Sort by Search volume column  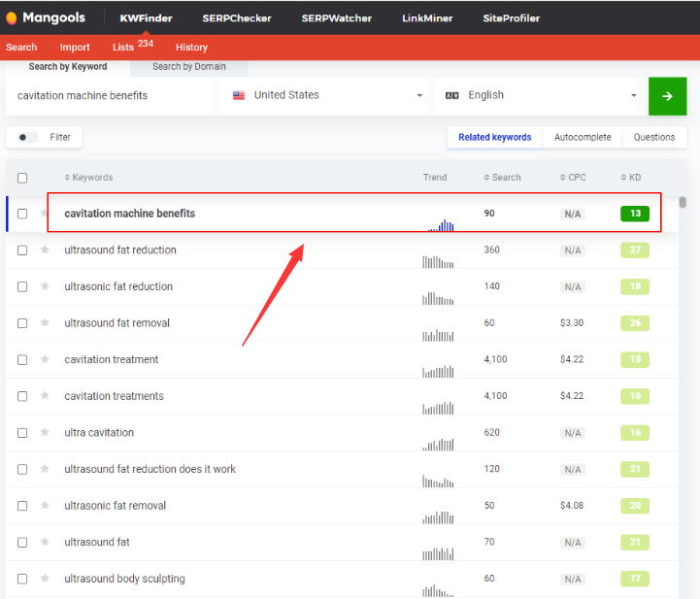(x=502, y=178)
